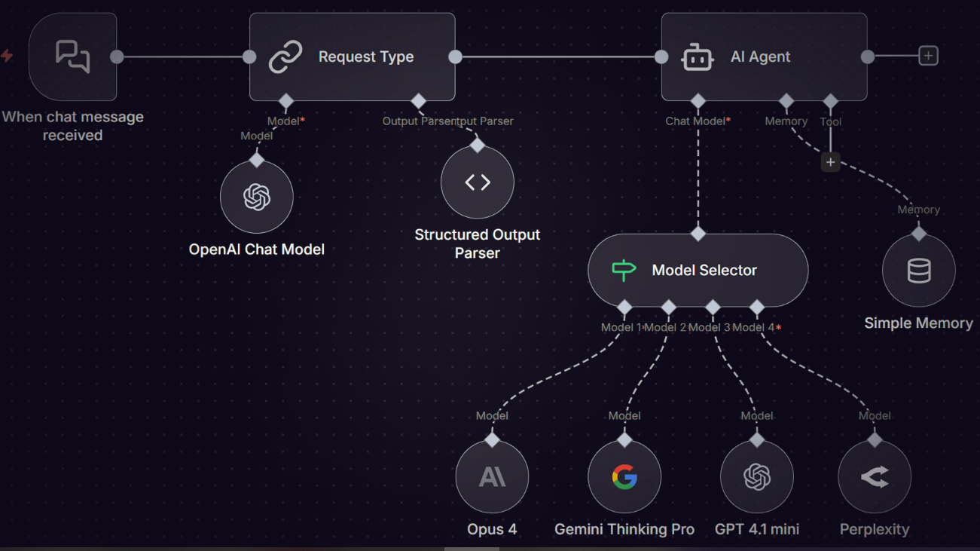Screen dimensions: 980x551
Task: Open the OpenAI Chat Model node
Action: [257, 197]
